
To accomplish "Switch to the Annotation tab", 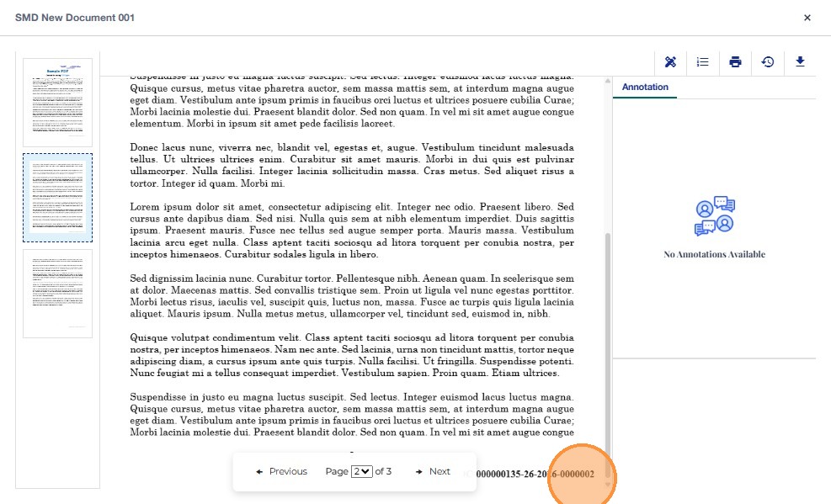I will click(x=645, y=87).
